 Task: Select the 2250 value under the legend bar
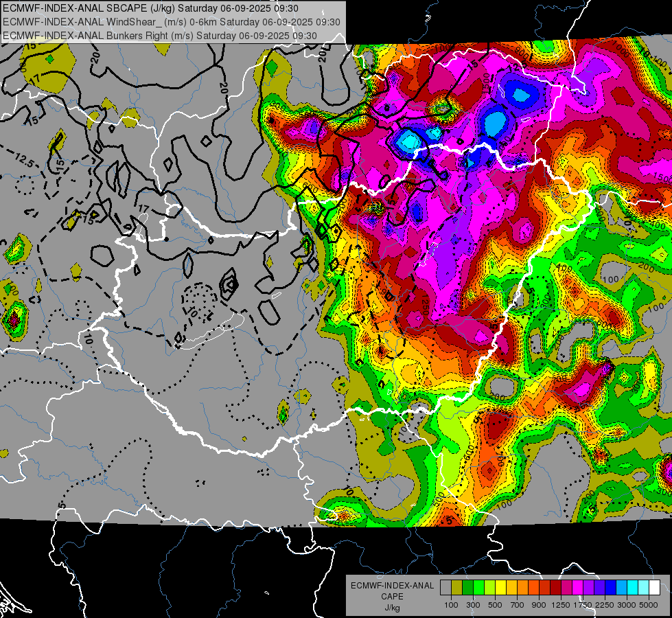point(605,605)
